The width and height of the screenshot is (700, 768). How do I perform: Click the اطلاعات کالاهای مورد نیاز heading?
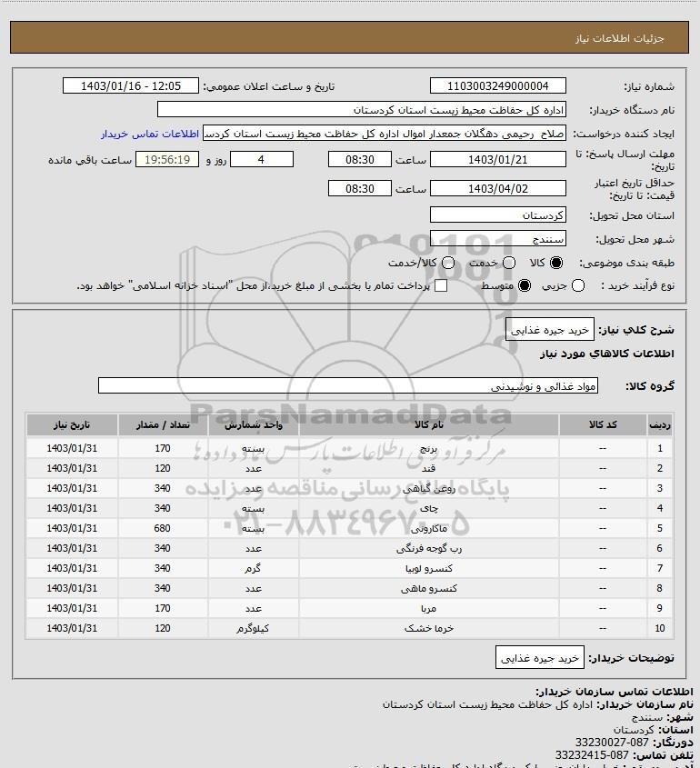pos(607,354)
